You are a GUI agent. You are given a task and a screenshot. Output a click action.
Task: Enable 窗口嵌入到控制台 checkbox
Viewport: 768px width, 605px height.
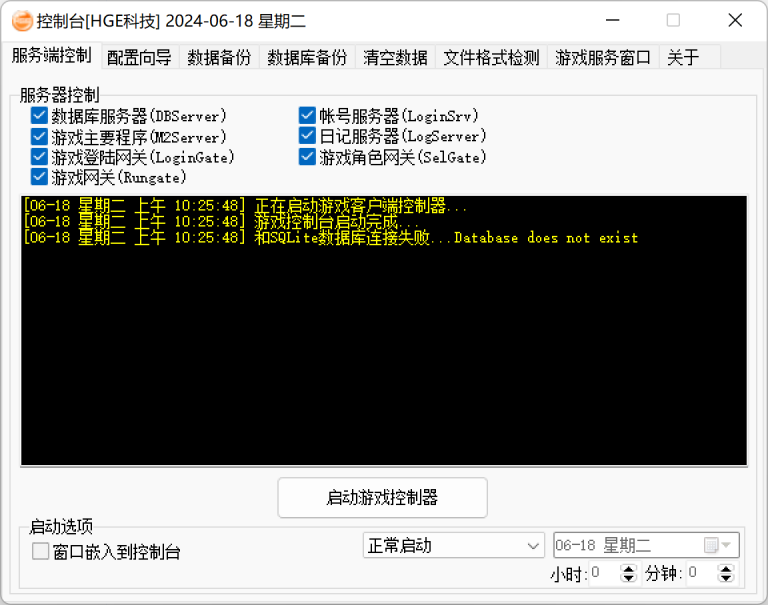click(40, 551)
